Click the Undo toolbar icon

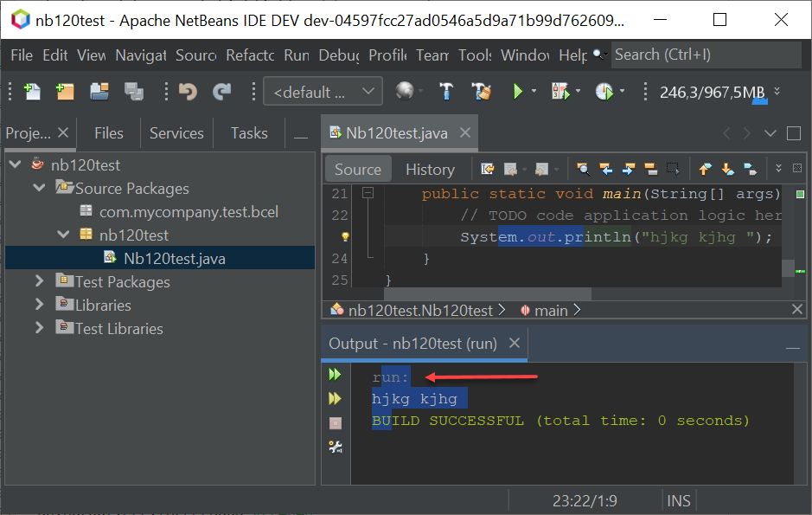coord(188,92)
